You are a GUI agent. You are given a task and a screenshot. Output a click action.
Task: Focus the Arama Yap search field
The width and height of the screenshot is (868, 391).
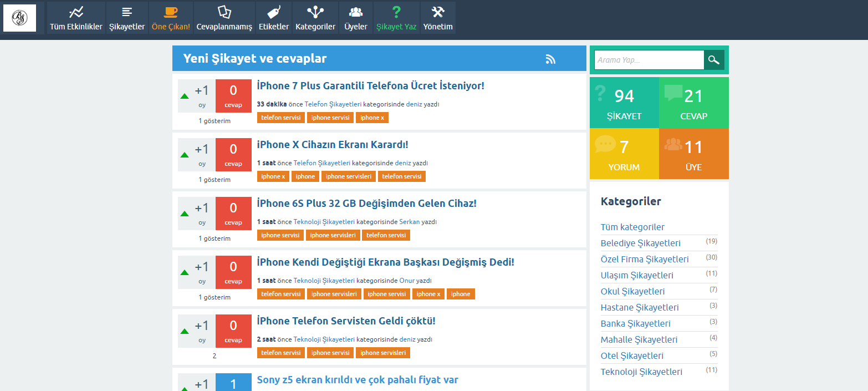[649, 60]
